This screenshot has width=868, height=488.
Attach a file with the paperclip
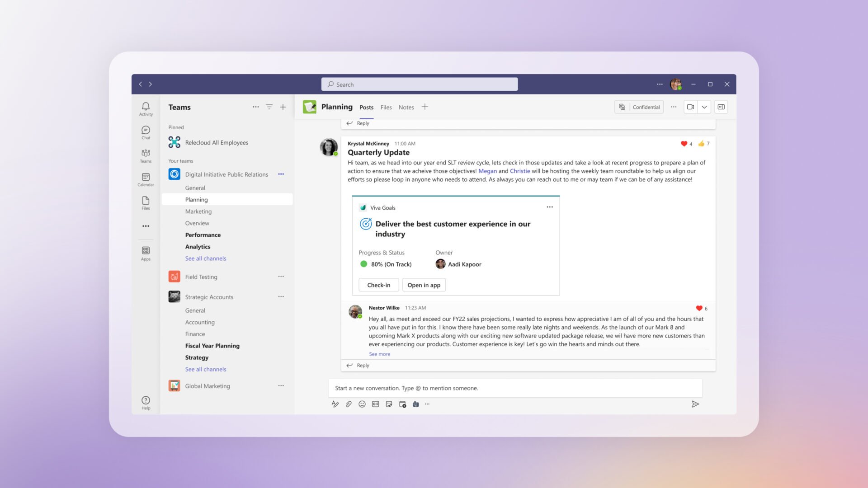pos(349,404)
